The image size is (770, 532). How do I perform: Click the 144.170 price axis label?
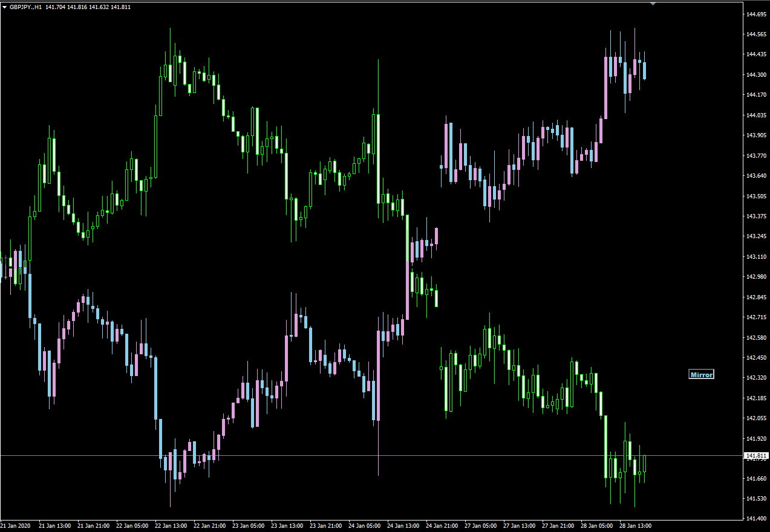click(757, 95)
